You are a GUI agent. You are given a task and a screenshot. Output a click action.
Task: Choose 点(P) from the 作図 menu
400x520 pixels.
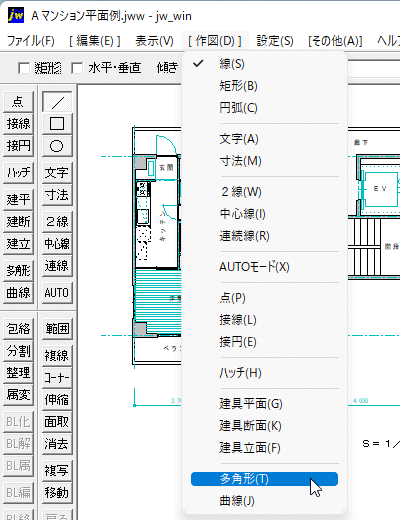click(x=264, y=298)
